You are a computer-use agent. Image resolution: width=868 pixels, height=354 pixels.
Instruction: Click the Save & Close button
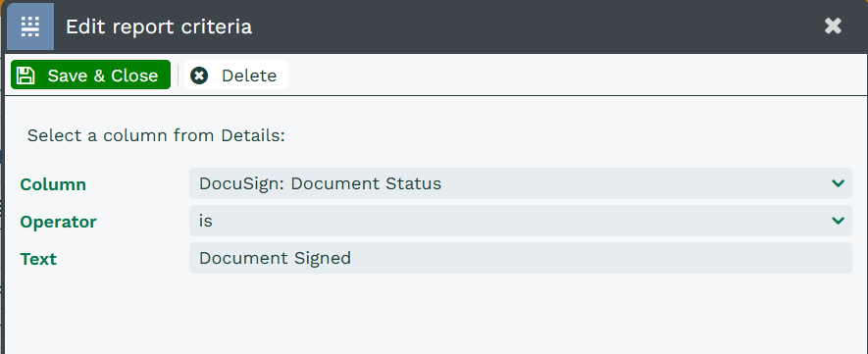pyautogui.click(x=91, y=75)
